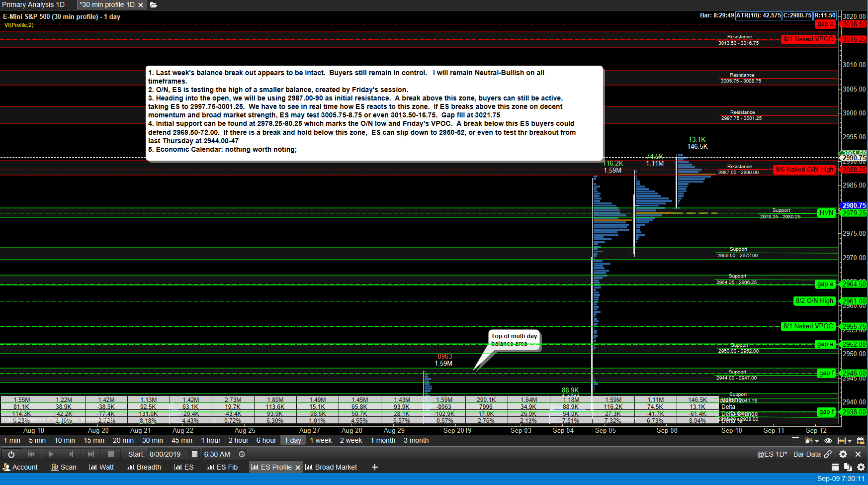Open the Account page
The width and height of the screenshot is (868, 485).
20,467
